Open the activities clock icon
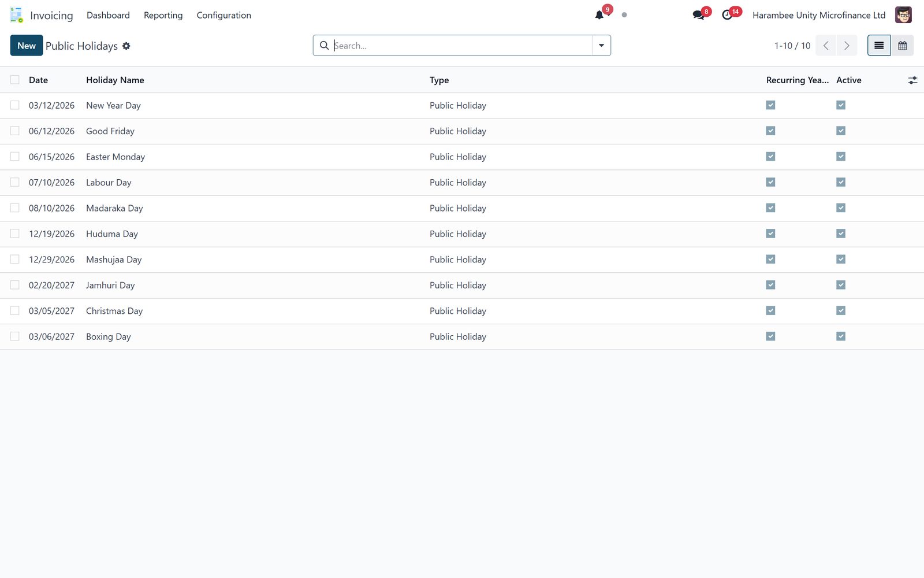Screen dimensions: 924x578 727,15
